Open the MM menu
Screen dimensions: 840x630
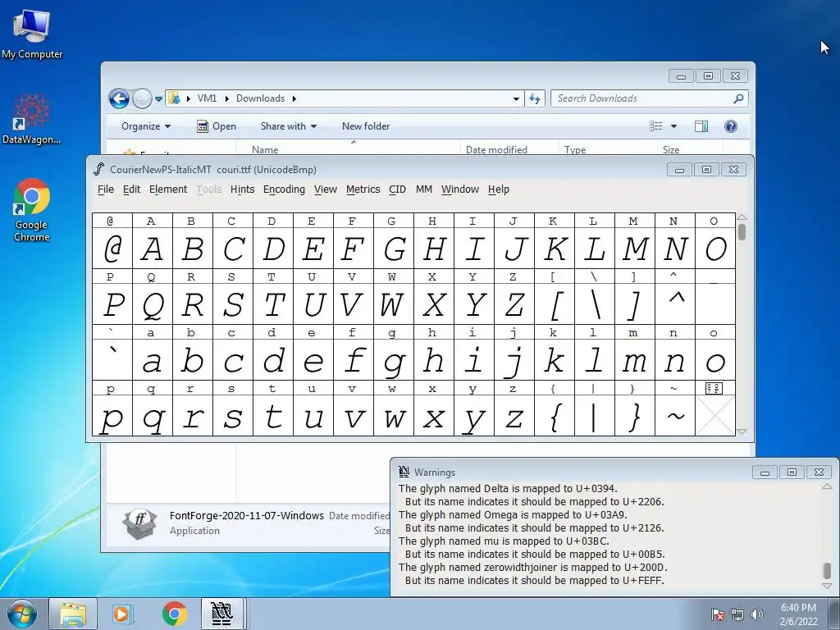click(424, 189)
